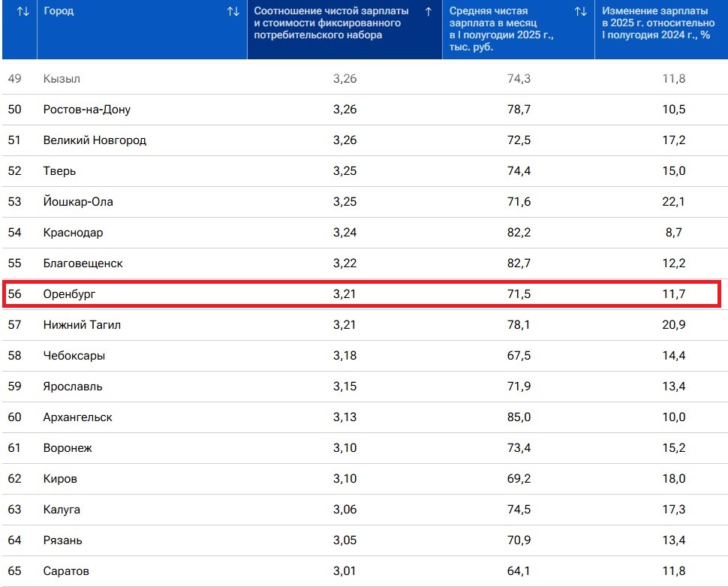This screenshot has width=728, height=587.
Task: Select the highlighted Оренбург city name
Action: (70, 294)
